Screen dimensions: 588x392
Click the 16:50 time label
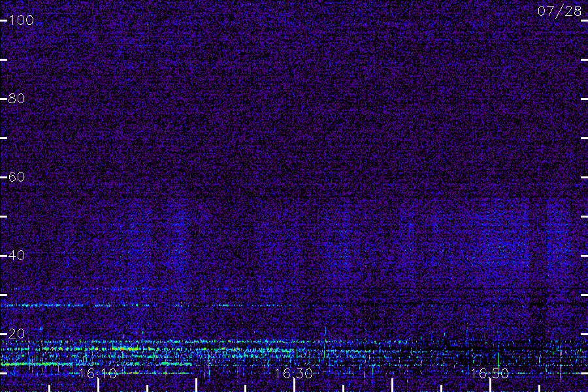coord(489,373)
